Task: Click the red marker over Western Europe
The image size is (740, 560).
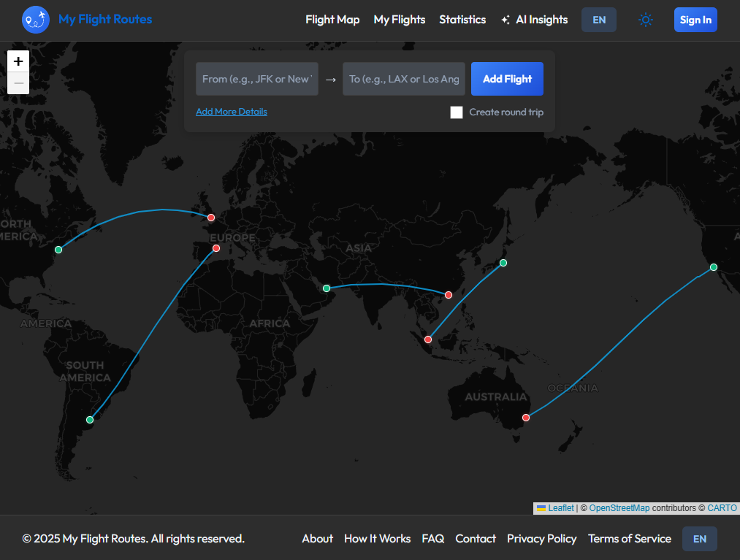Action: [215, 248]
